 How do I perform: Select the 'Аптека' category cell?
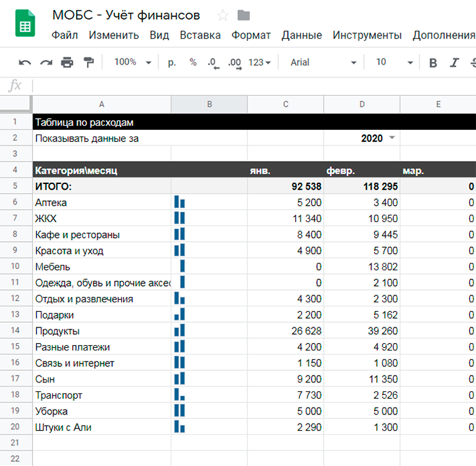(x=102, y=202)
